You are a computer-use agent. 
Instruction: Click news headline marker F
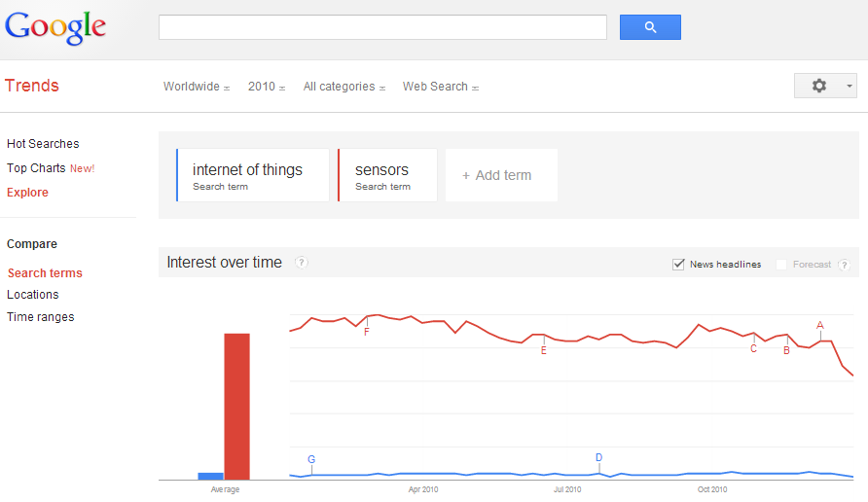click(367, 332)
